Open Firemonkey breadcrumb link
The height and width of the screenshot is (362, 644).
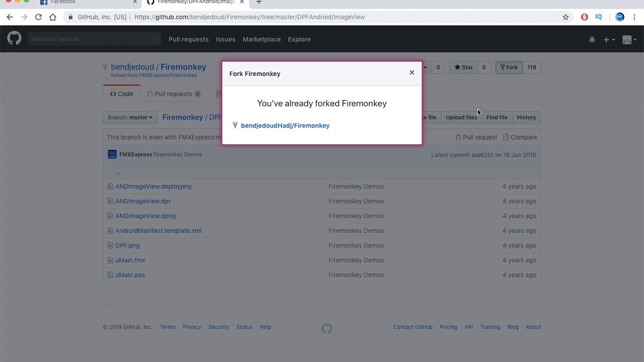tap(183, 117)
